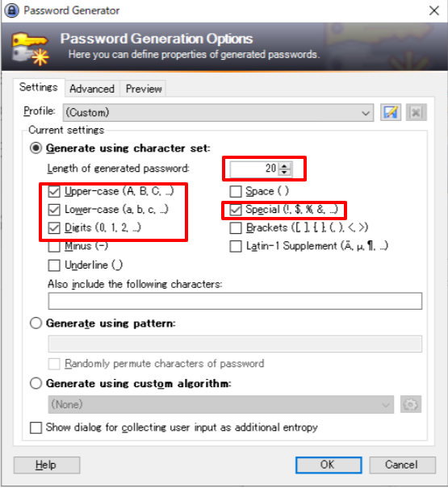
Task: Open the Profile dropdown list
Action: (218, 113)
